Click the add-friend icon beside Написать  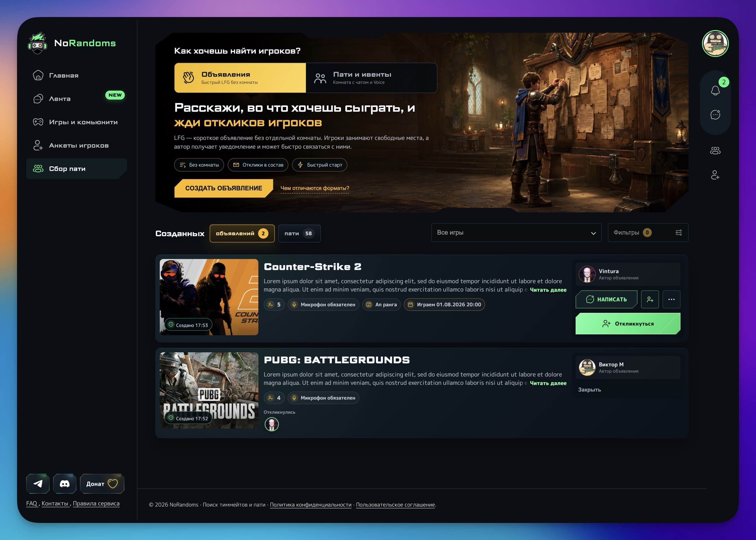[x=650, y=299]
